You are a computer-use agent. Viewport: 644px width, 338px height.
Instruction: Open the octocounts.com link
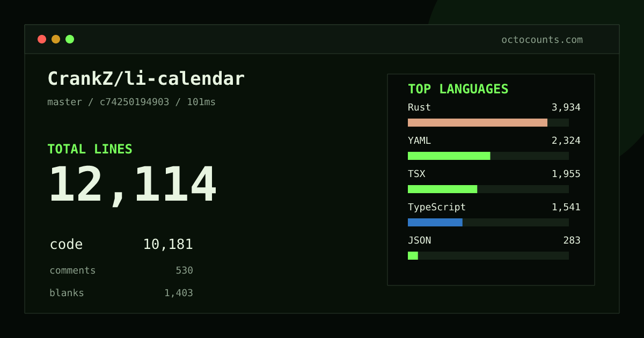tap(542, 40)
